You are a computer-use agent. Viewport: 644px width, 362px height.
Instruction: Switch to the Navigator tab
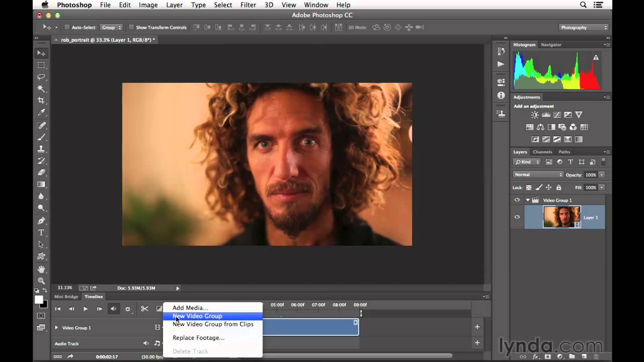point(551,45)
